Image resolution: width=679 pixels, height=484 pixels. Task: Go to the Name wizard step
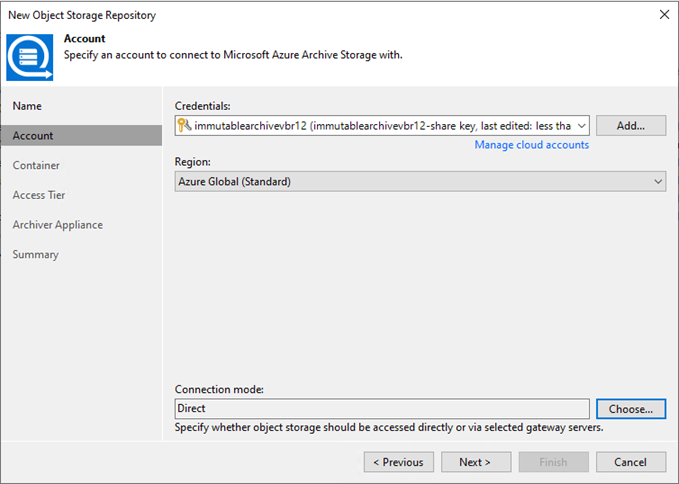click(27, 106)
